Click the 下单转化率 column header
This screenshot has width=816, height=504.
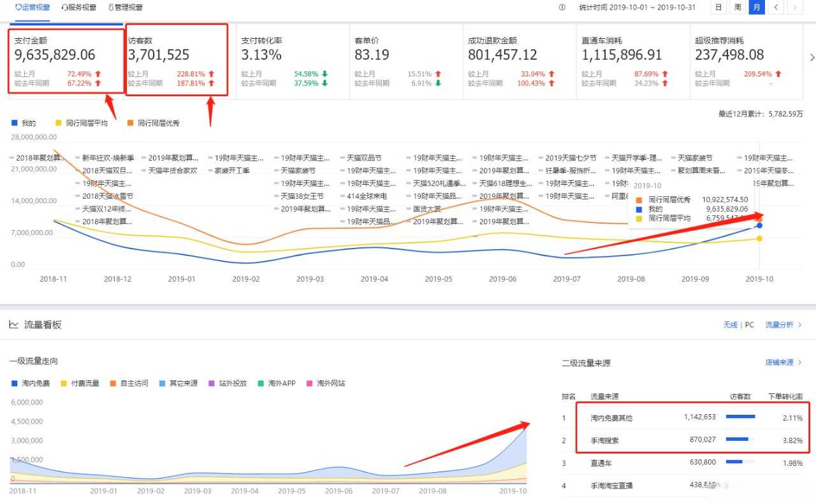[x=786, y=396]
